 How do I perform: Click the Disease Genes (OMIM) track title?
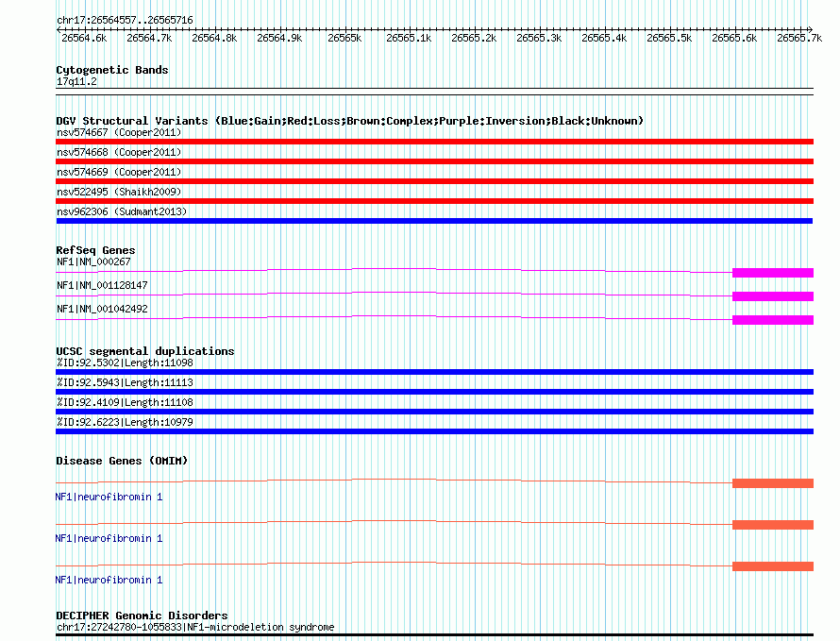[122, 461]
